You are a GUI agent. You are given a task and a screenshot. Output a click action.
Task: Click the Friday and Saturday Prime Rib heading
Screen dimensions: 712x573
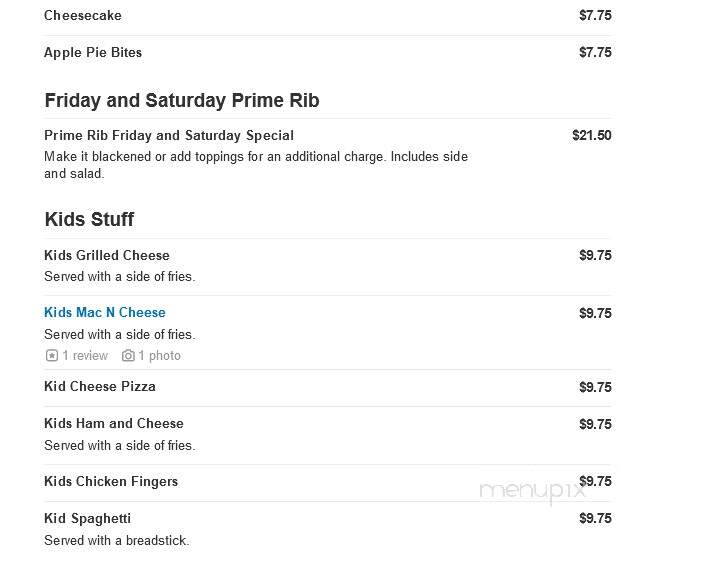click(x=182, y=100)
